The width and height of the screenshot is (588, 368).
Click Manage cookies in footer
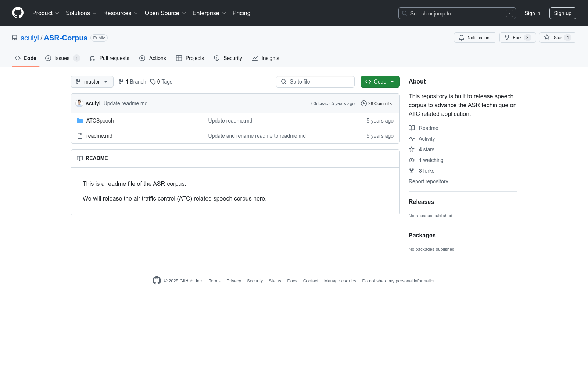coord(340,281)
